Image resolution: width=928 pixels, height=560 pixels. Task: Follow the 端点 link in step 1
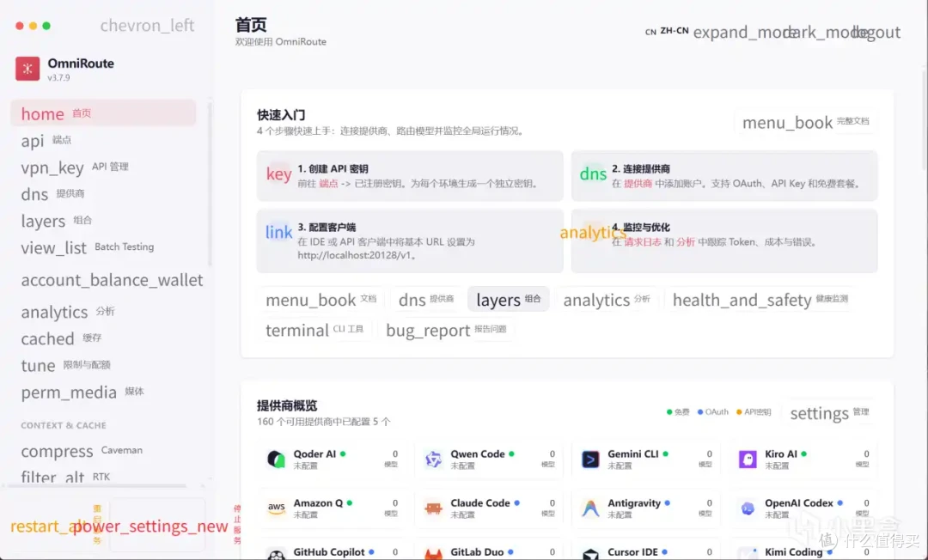pos(328,184)
